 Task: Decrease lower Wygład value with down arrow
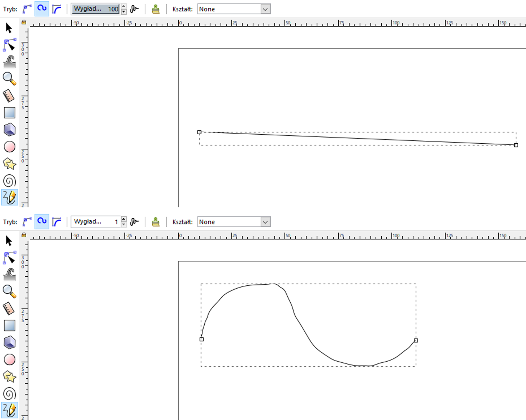[x=124, y=225]
